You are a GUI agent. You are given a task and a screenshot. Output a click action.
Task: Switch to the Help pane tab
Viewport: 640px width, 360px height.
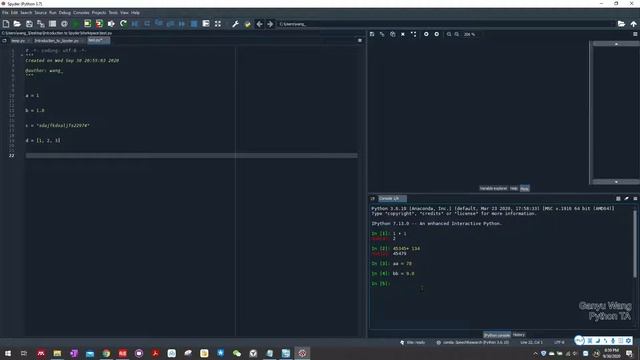(514, 189)
